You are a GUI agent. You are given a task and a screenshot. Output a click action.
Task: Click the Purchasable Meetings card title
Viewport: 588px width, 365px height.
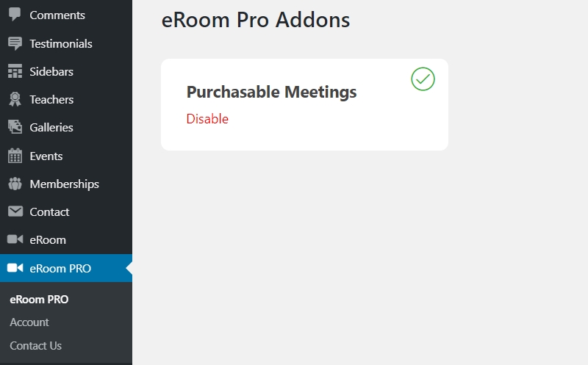coord(271,93)
